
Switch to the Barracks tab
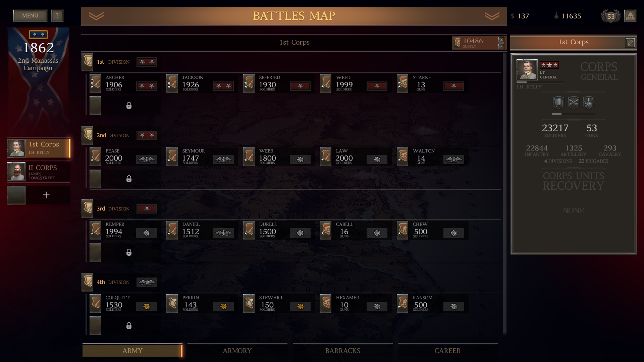[x=342, y=351]
